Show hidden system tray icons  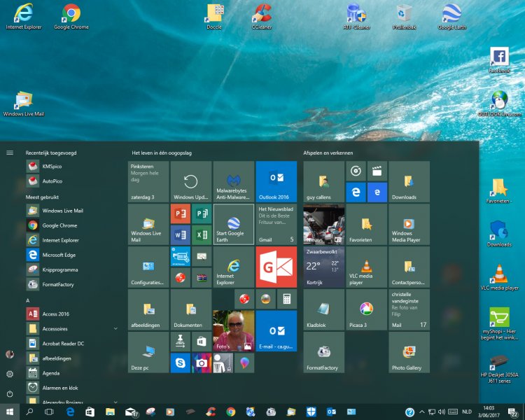click(423, 412)
